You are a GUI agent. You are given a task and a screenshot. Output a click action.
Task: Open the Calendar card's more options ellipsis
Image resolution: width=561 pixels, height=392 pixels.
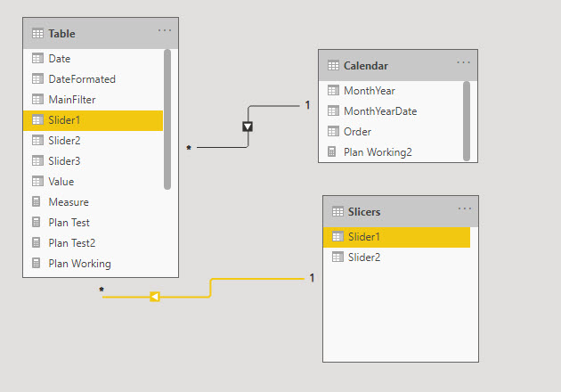[x=463, y=62]
